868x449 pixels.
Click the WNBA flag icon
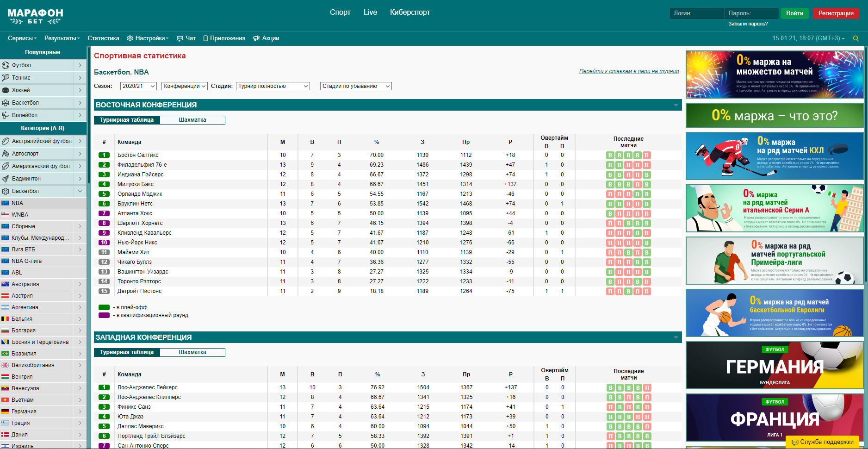(5, 215)
